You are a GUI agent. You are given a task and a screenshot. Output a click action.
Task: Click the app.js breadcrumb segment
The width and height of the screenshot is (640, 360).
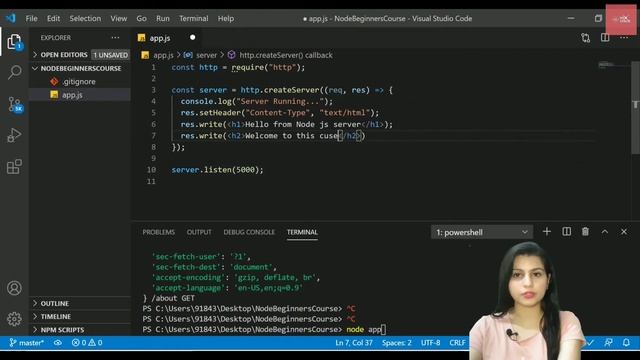[x=163, y=55]
